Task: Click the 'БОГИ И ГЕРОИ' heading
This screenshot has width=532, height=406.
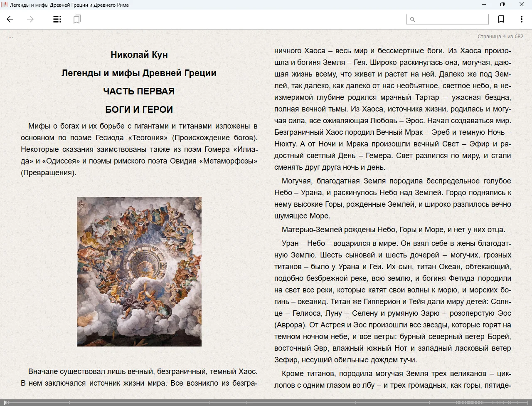Action: tap(139, 109)
